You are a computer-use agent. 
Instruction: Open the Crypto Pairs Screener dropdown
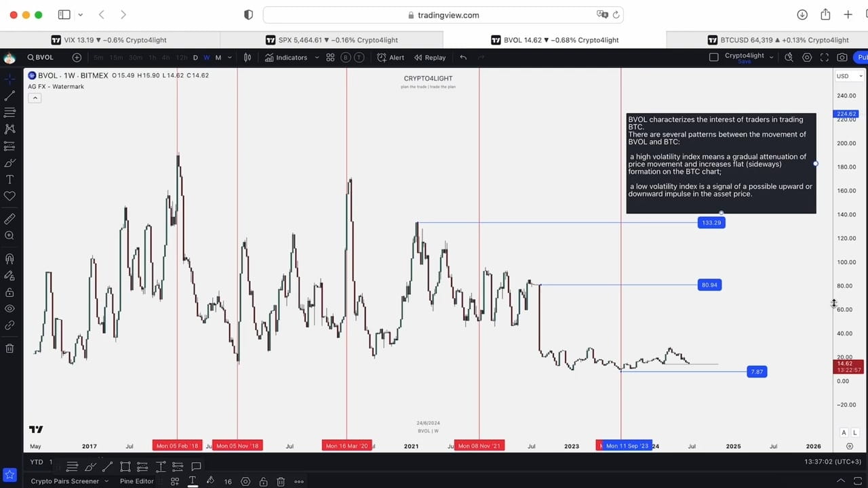coord(70,481)
